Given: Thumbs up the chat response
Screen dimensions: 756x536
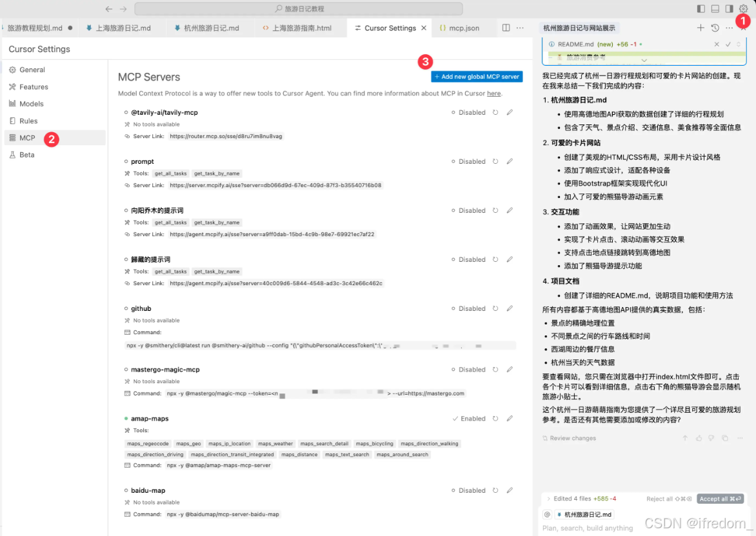Looking at the screenshot, I should coord(699,438).
